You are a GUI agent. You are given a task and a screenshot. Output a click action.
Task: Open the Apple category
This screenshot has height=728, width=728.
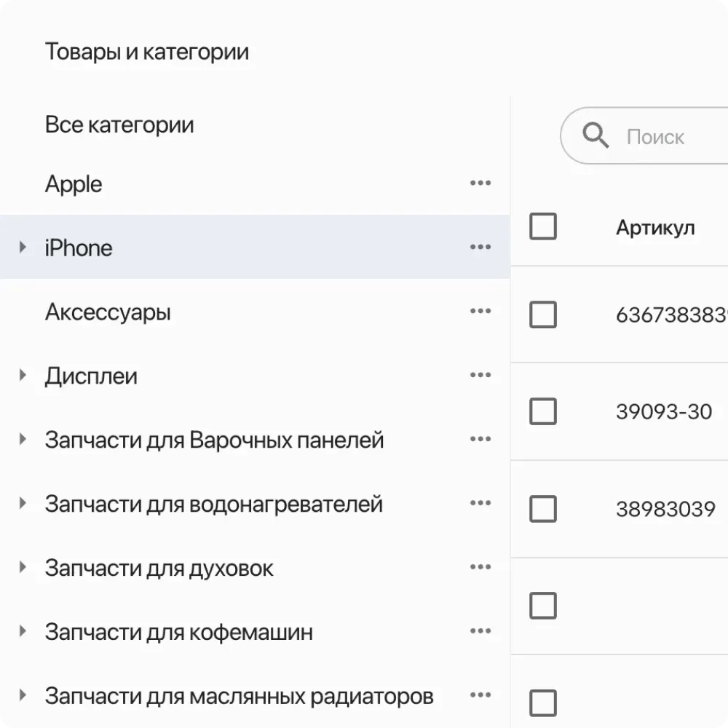(x=74, y=183)
